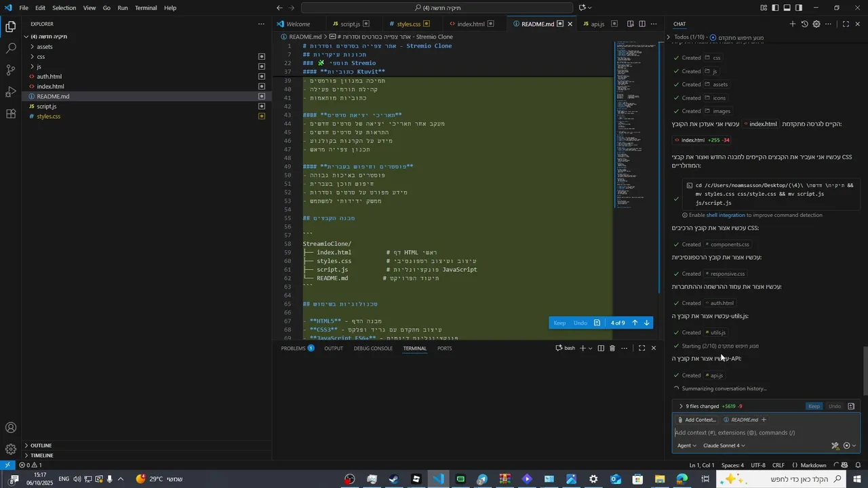
Task: Maximize the terminal panel size
Action: 642,348
